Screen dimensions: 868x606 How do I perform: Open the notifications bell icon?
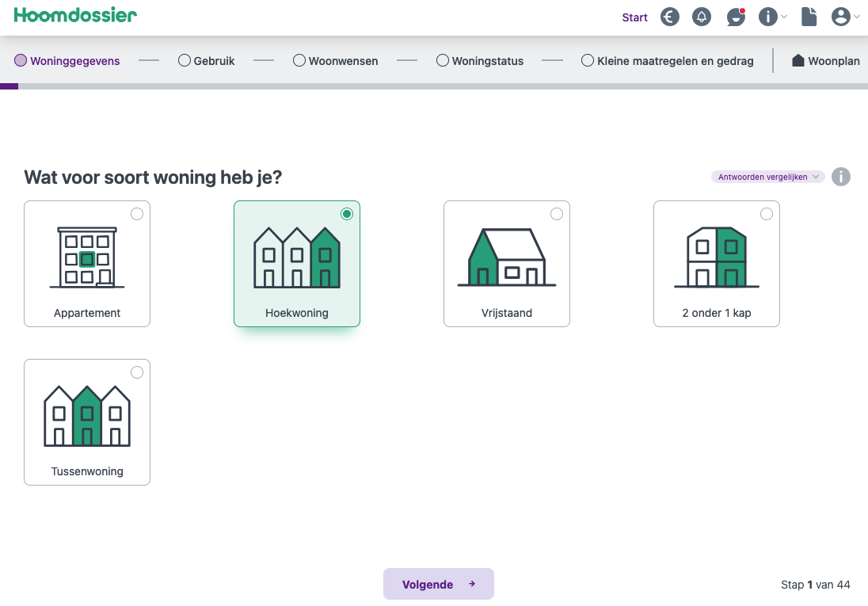point(702,17)
